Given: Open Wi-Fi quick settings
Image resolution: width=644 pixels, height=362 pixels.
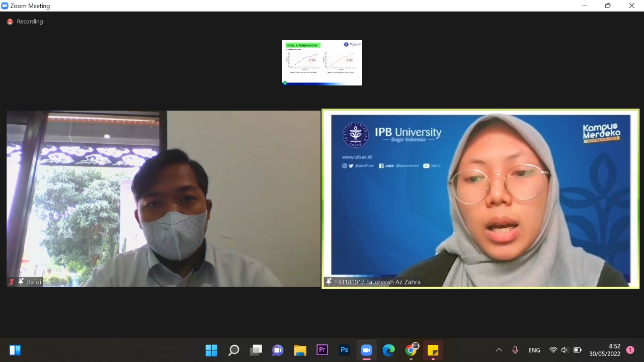Looking at the screenshot, I should (553, 350).
